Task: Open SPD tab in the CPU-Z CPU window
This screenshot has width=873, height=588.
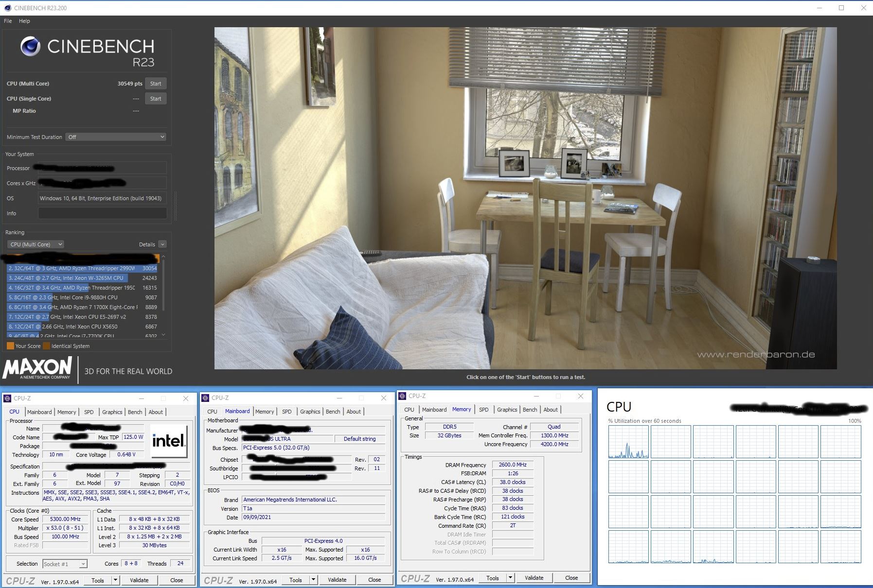Action: pos(89,412)
